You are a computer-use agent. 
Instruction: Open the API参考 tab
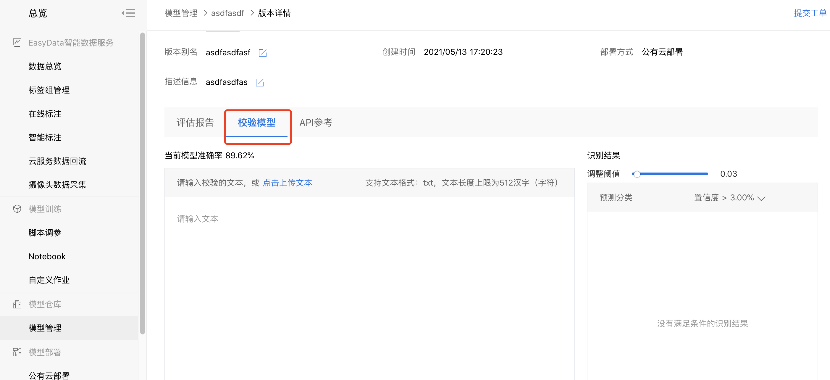pyautogui.click(x=316, y=123)
